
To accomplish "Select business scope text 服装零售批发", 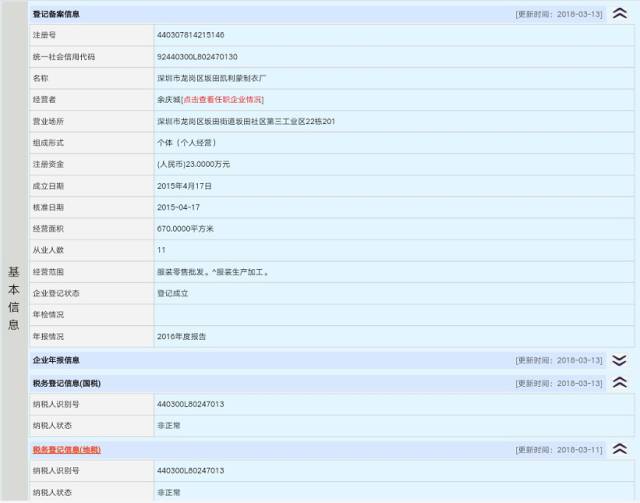I will 180,272.
